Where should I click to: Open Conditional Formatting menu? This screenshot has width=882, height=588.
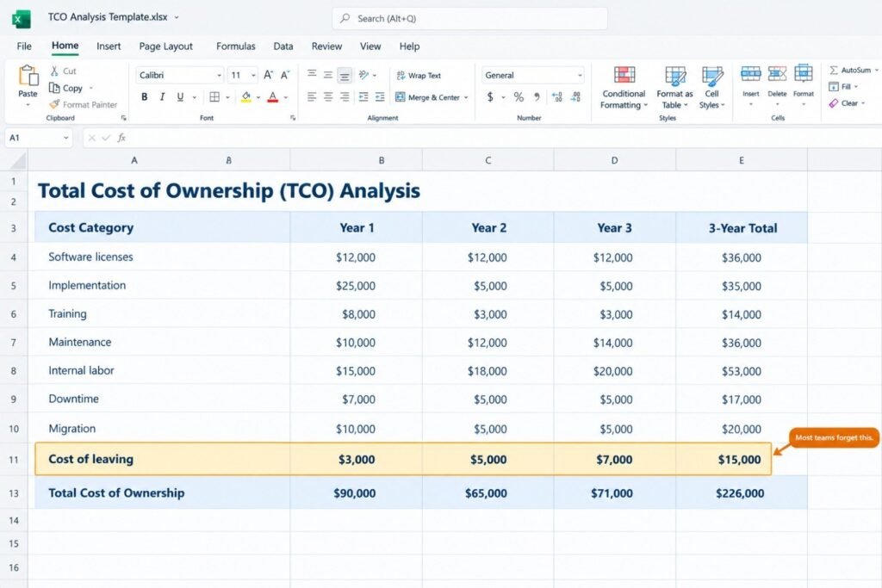[624, 87]
